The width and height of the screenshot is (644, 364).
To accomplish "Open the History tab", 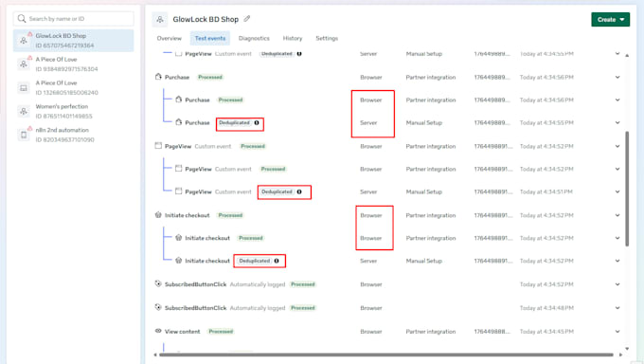I will 293,38.
